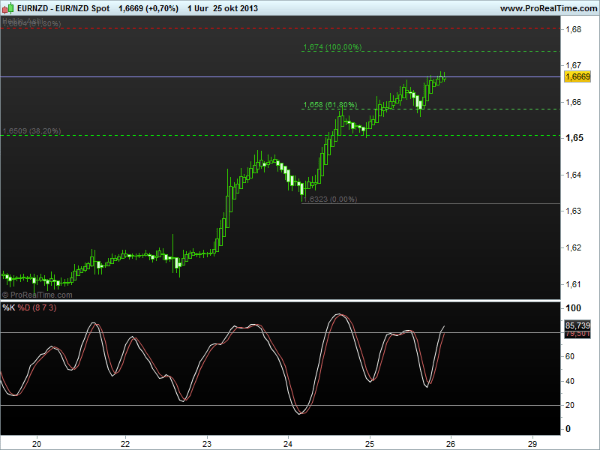This screenshot has width=600, height=450.
Task: Click the 40 level on stochastic axis
Action: [x=570, y=381]
